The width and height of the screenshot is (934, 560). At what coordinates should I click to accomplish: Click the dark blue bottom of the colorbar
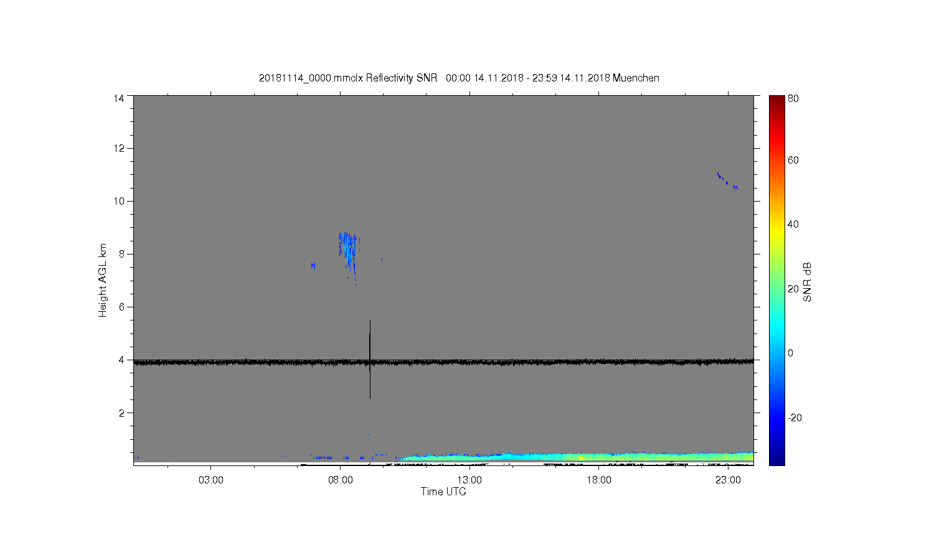tap(776, 459)
